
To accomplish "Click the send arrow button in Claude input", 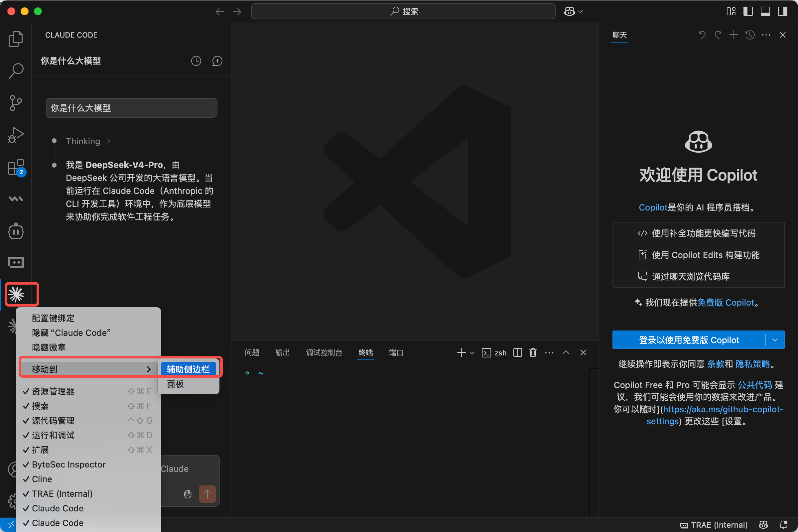I will (207, 494).
